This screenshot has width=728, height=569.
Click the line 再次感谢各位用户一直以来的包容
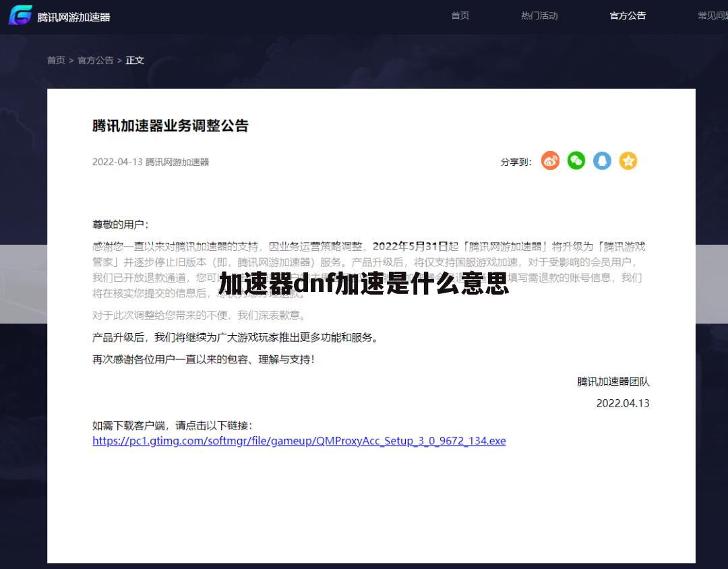(204, 359)
